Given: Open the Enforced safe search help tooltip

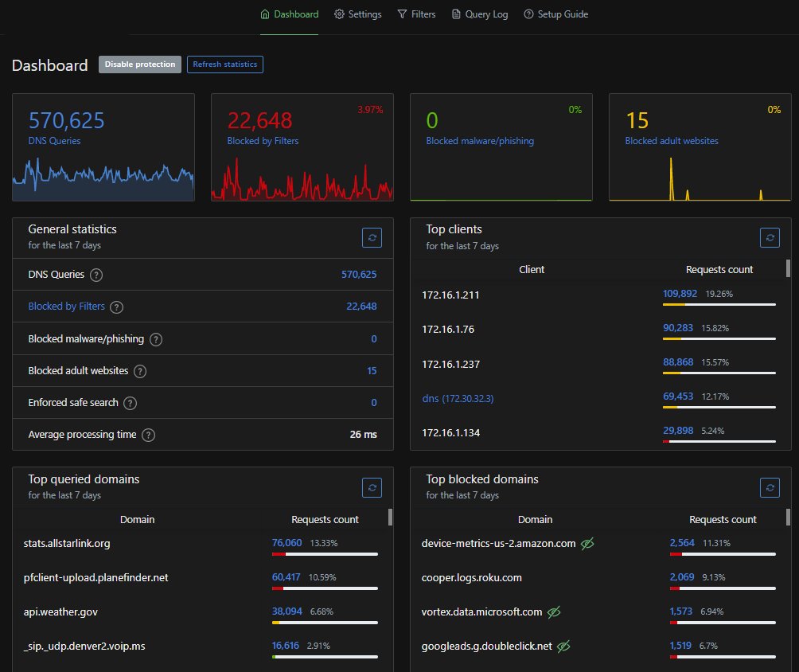Looking at the screenshot, I should 129,402.
